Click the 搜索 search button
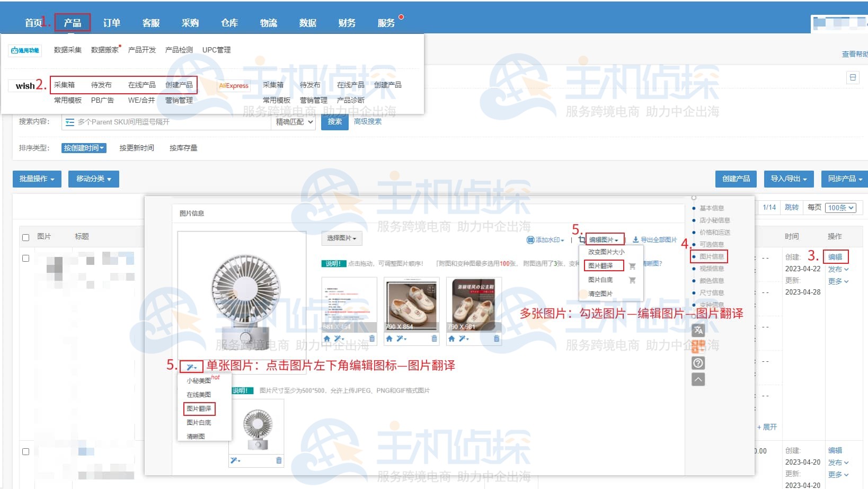The height and width of the screenshot is (489, 868). coord(335,121)
